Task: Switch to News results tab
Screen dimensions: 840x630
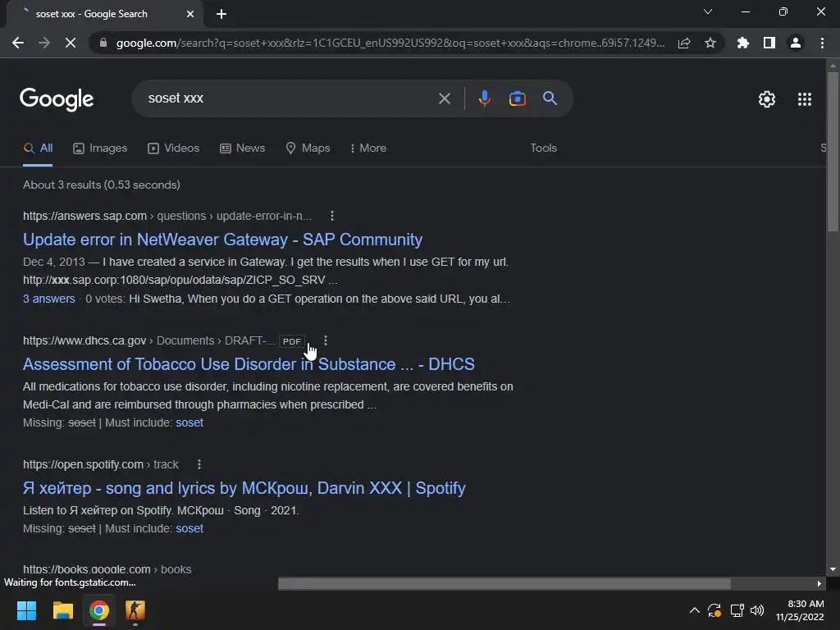Action: 243,148
